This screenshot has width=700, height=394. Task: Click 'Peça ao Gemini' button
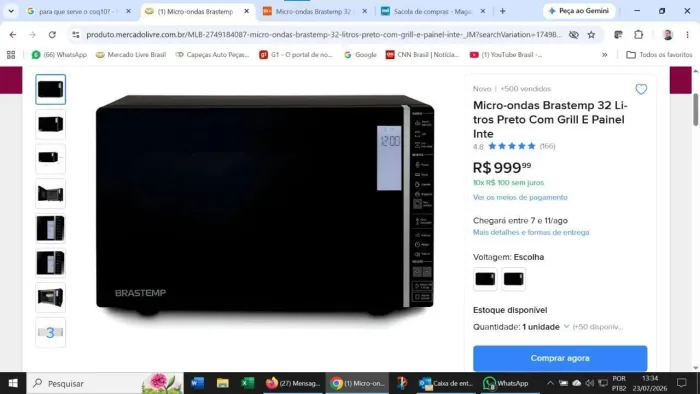(x=579, y=11)
